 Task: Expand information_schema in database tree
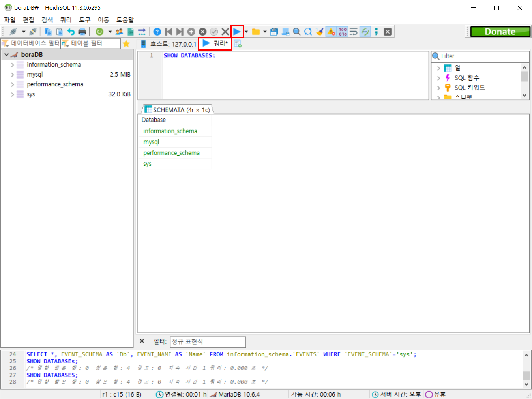click(x=12, y=65)
